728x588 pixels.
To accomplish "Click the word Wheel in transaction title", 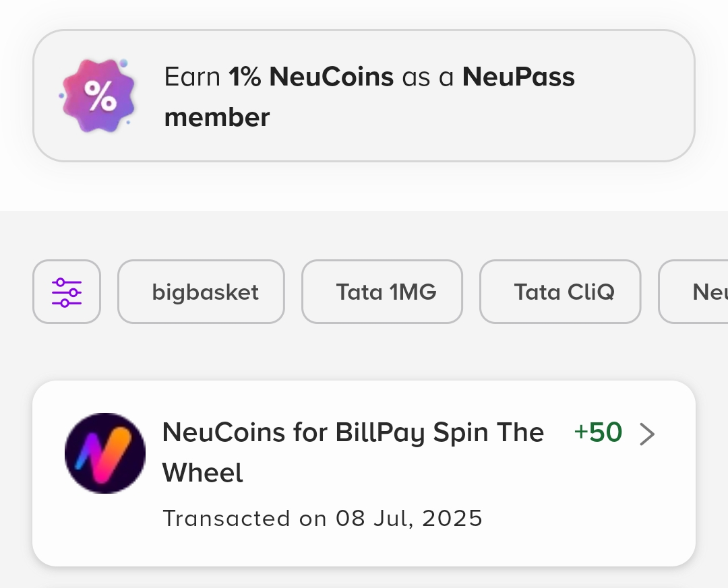I will coord(202,473).
